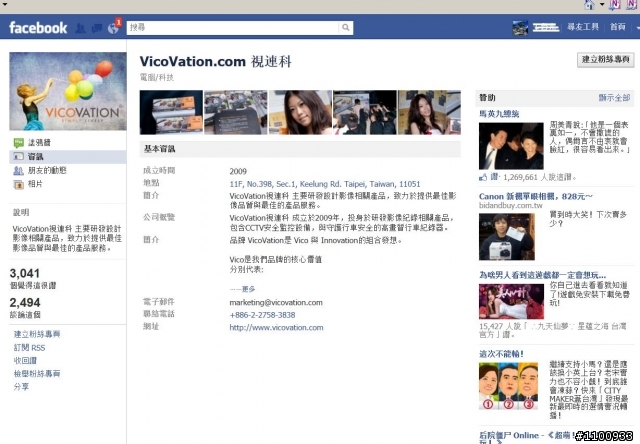Image resolution: width=640 pixels, height=444 pixels.
Task: Click the thumbs-up like icon under 馬英九總統 ad
Action: (483, 177)
